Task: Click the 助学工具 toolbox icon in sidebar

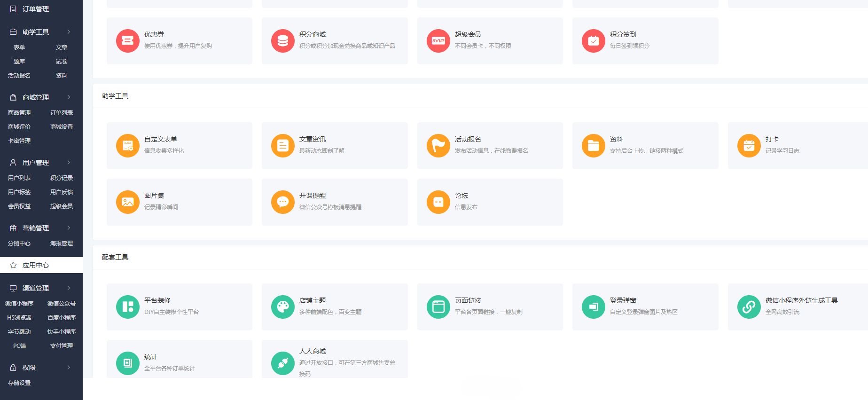Action: (x=13, y=32)
